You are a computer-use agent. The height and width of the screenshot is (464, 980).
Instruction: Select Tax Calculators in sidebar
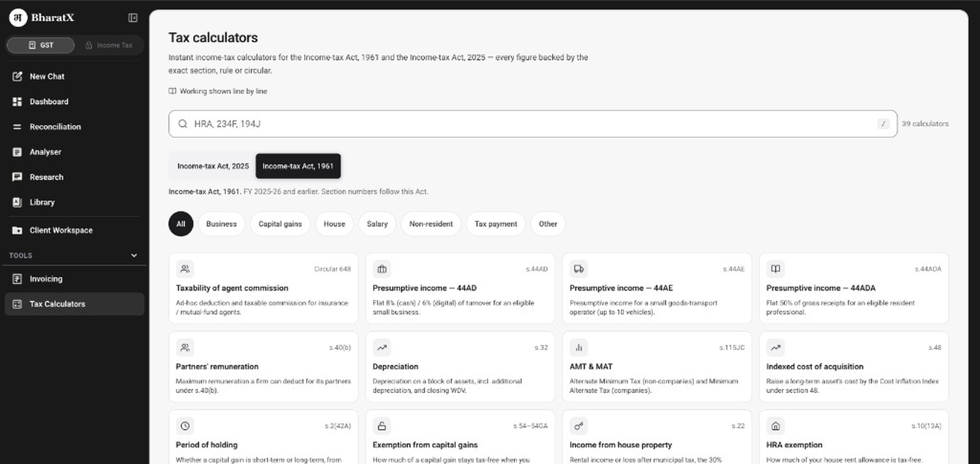[75, 304]
